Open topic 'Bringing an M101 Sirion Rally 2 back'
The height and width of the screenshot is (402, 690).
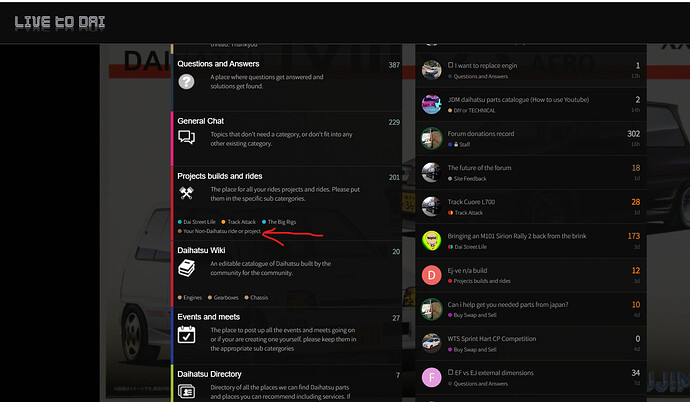click(517, 236)
